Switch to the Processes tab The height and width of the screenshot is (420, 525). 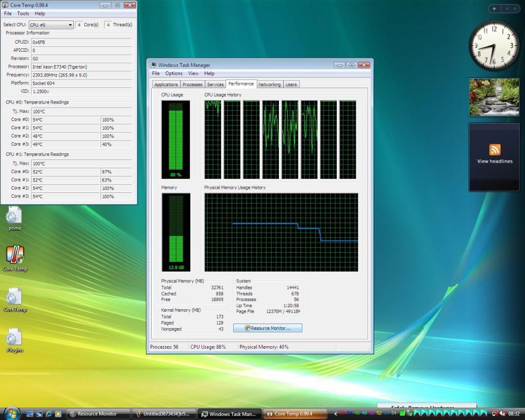(193, 85)
